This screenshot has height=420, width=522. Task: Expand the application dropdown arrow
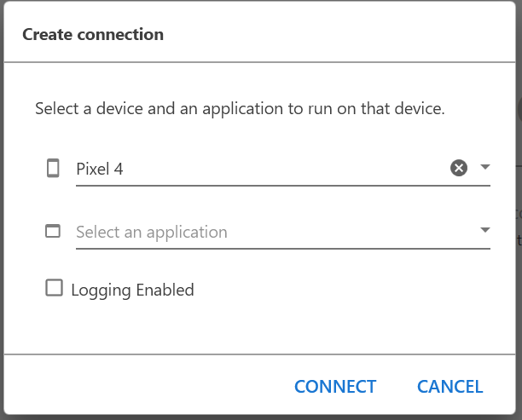484,230
